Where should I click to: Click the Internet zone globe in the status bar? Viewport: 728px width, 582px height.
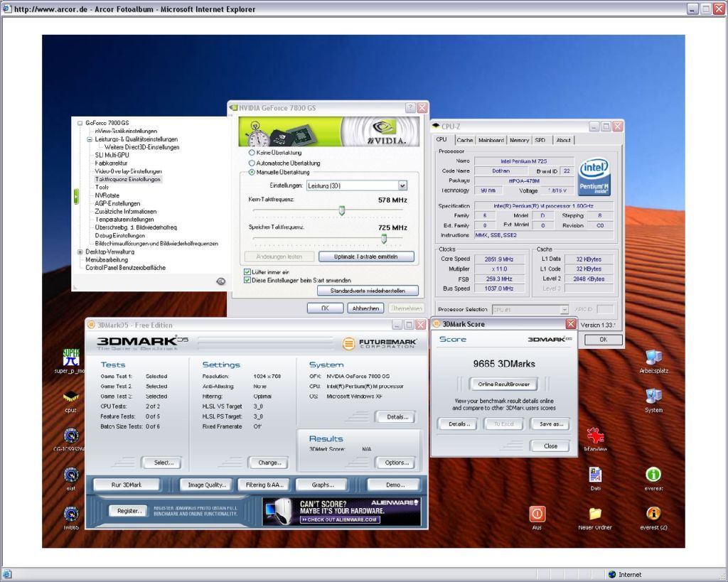pyautogui.click(x=612, y=575)
